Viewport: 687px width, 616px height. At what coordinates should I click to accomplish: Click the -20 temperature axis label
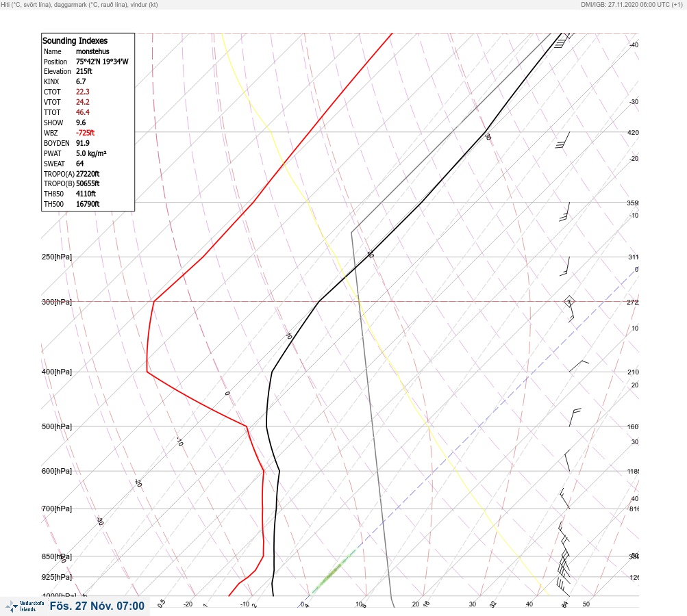[188, 604]
